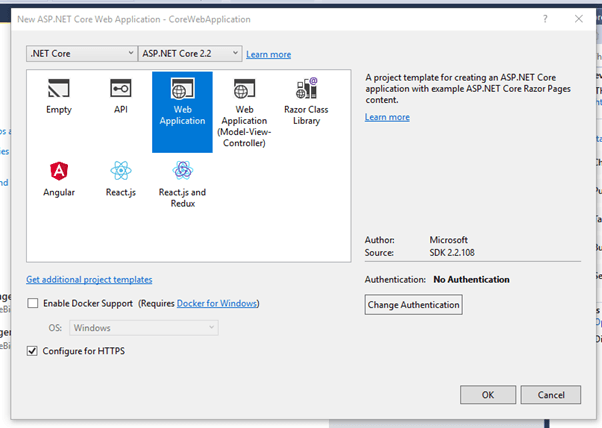Select the Empty project template
The image size is (602, 428).
59,97
